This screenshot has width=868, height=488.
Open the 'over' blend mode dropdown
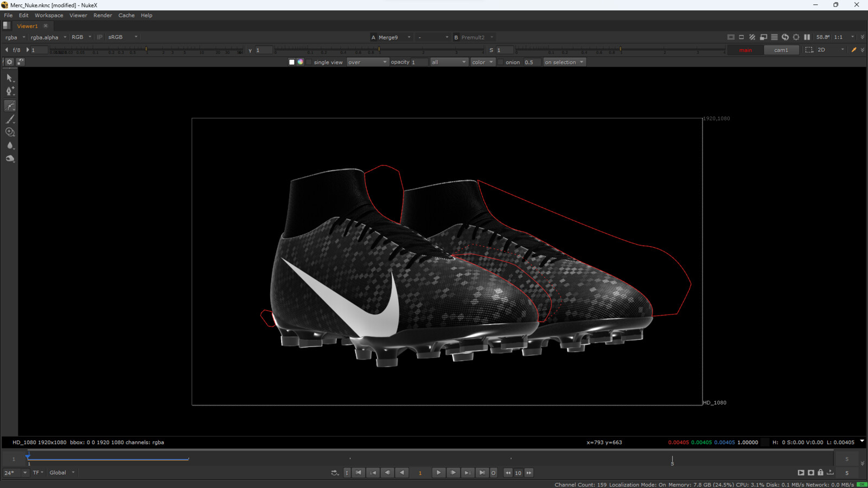367,62
